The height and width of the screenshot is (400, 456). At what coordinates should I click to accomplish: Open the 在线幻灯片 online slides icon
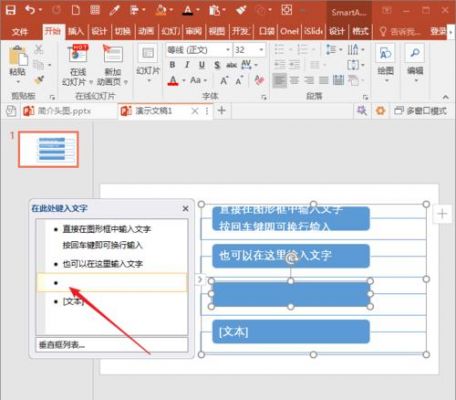coord(78,54)
